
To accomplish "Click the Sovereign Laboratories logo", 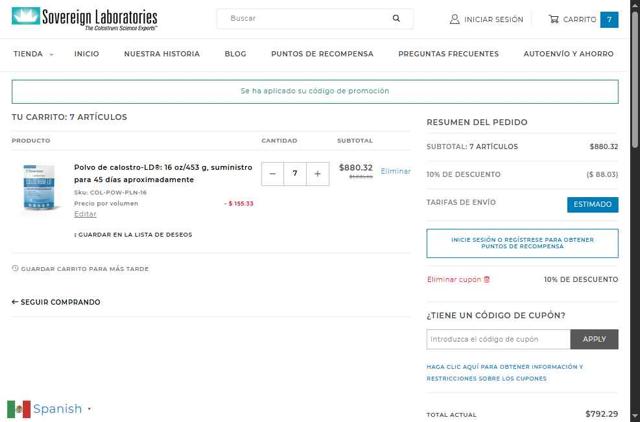I will (84, 19).
